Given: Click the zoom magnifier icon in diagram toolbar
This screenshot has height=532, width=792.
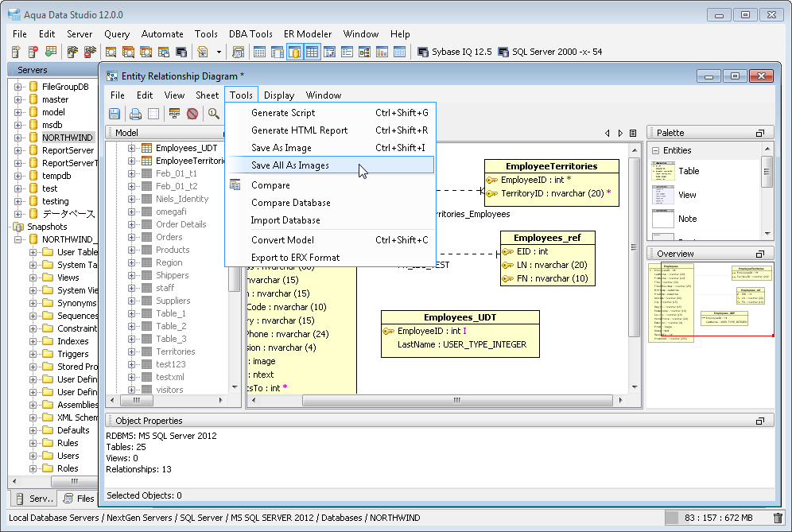Looking at the screenshot, I should 214,114.
